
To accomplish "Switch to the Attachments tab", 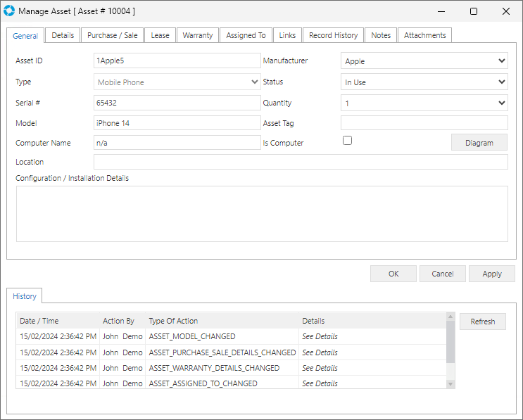I will point(424,35).
